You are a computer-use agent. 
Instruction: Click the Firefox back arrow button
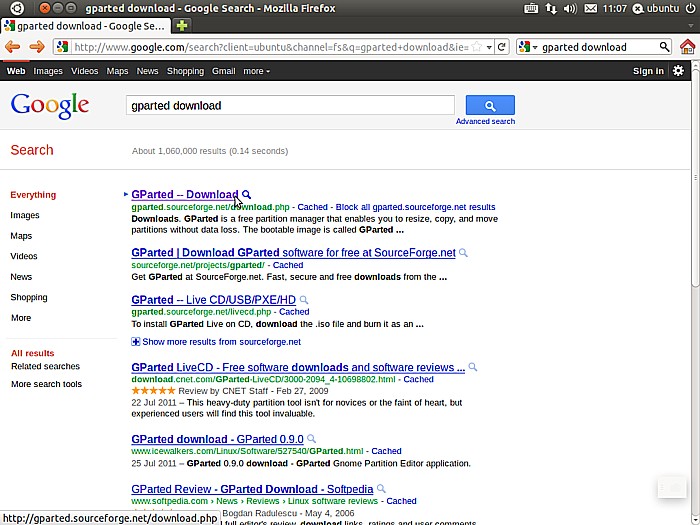click(12, 47)
